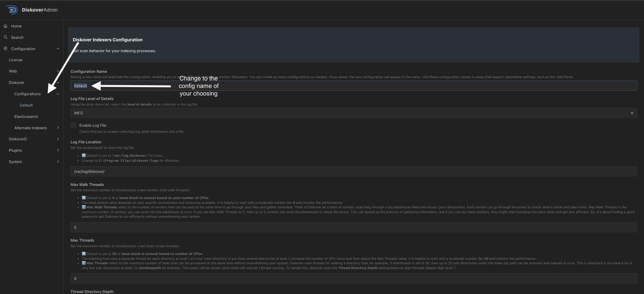Open Elasticsearch settings

coord(26,116)
